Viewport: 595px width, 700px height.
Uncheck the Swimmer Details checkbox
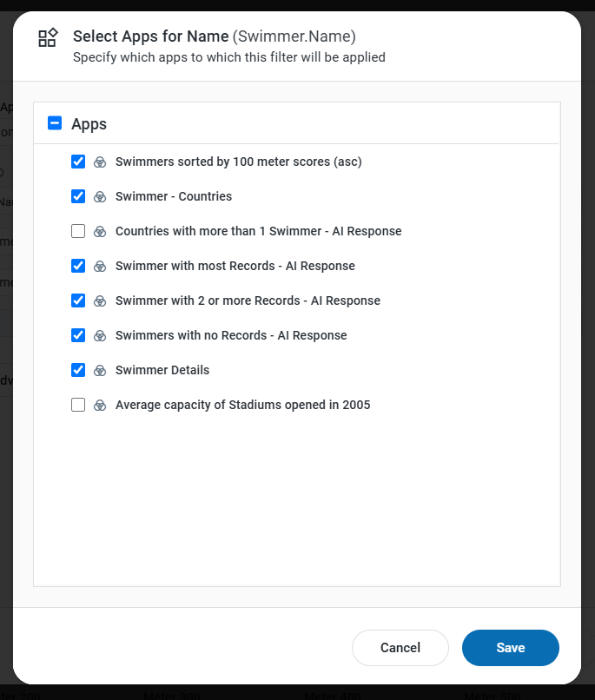pos(78,370)
